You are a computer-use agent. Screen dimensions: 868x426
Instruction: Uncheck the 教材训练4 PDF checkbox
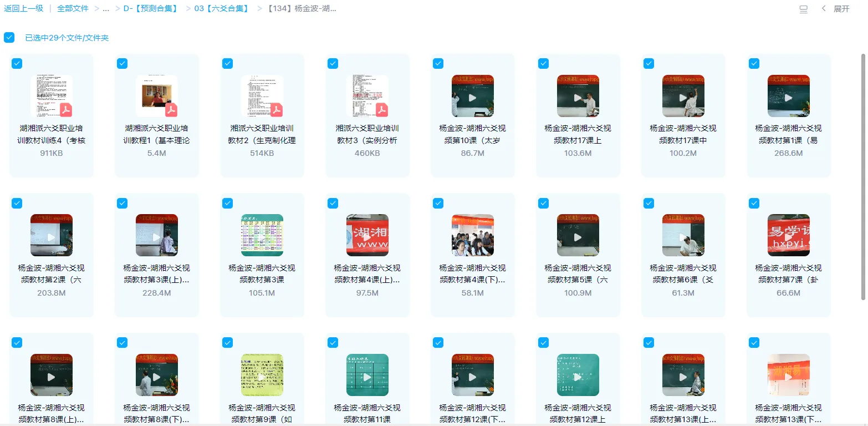point(17,63)
